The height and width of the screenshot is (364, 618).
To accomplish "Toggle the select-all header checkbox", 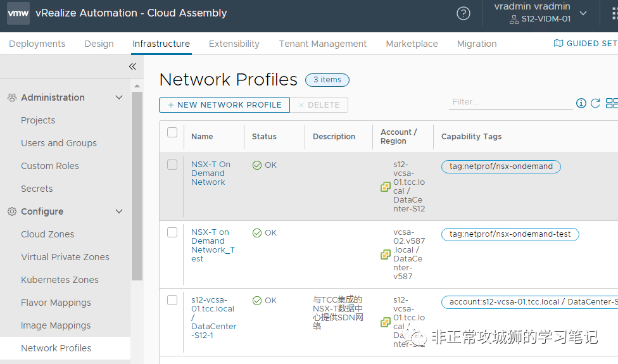I will 172,132.
